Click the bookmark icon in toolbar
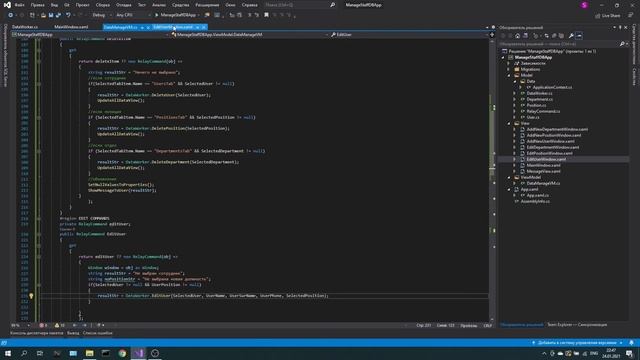640x360 pixels. pos(266,15)
